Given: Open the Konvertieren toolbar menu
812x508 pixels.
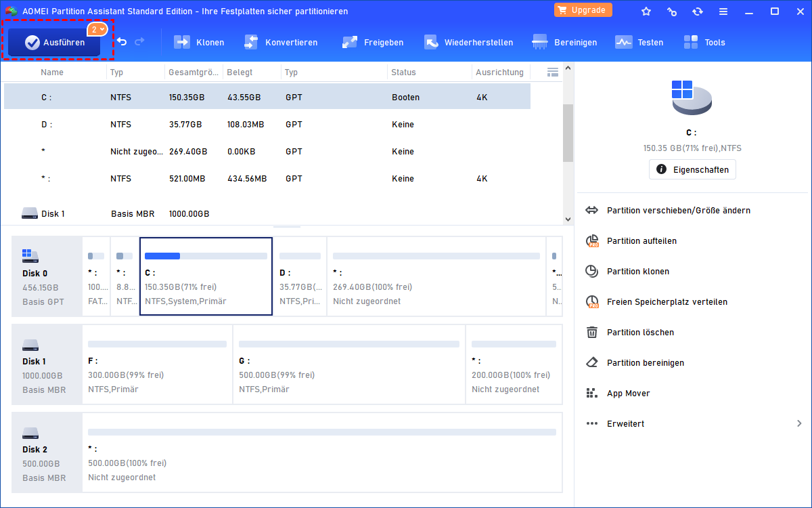Looking at the screenshot, I should point(280,42).
